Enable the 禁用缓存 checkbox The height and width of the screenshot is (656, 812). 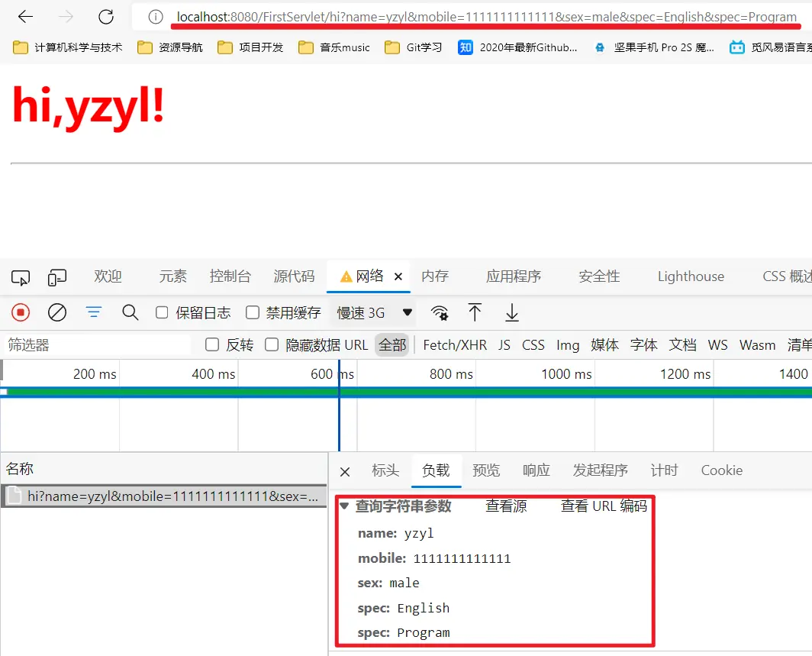coord(253,312)
